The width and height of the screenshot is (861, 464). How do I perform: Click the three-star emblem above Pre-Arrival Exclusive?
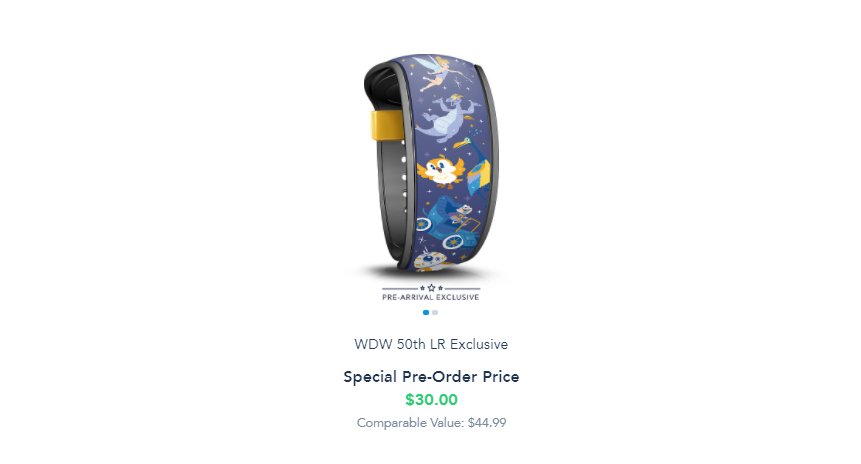(431, 288)
